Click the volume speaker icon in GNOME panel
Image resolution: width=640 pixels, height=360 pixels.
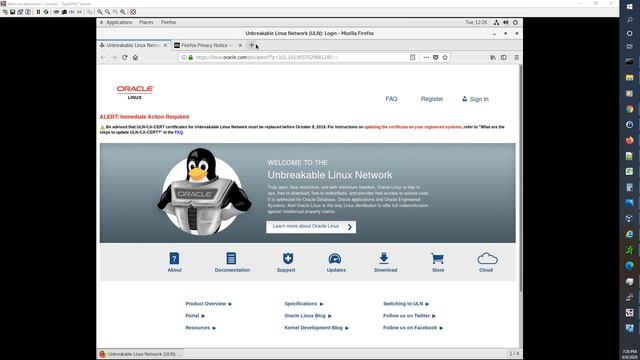coord(506,22)
